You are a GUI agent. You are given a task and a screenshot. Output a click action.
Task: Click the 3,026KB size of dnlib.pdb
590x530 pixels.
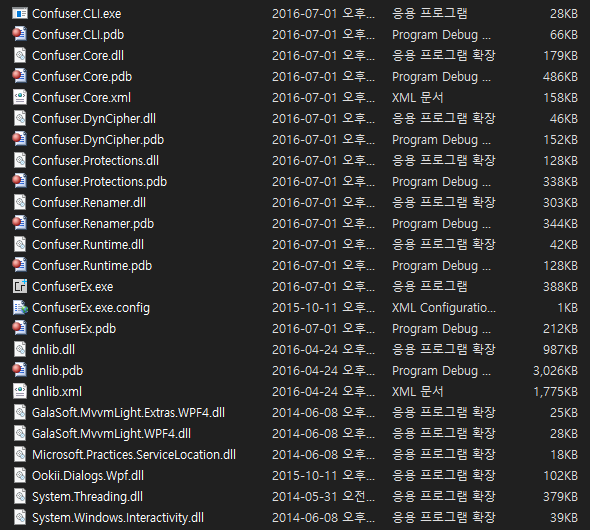click(555, 371)
